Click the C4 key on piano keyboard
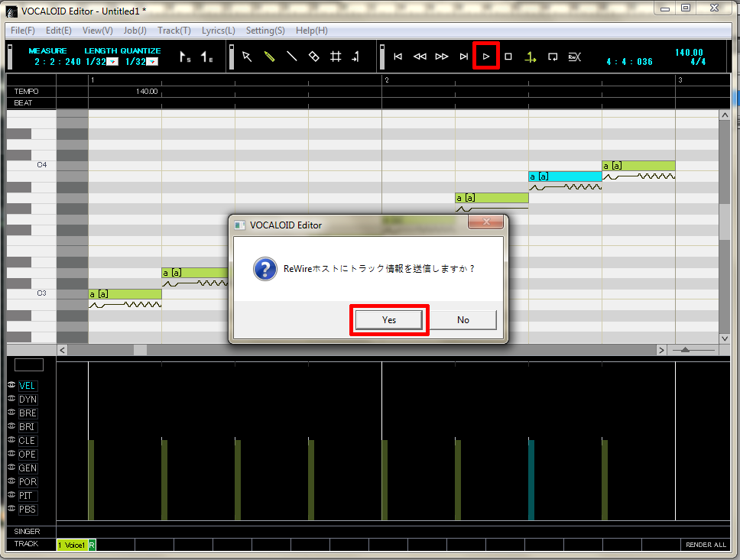This screenshot has height=560, width=740. click(x=31, y=165)
